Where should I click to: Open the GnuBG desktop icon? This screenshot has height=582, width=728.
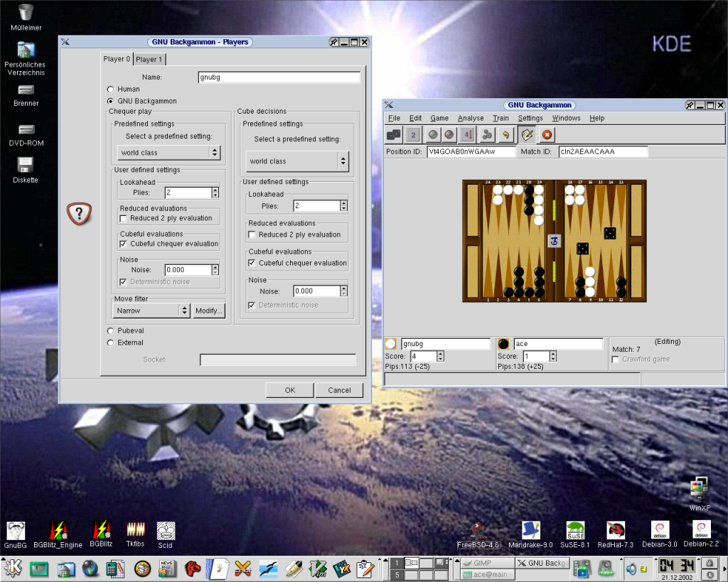[x=16, y=534]
